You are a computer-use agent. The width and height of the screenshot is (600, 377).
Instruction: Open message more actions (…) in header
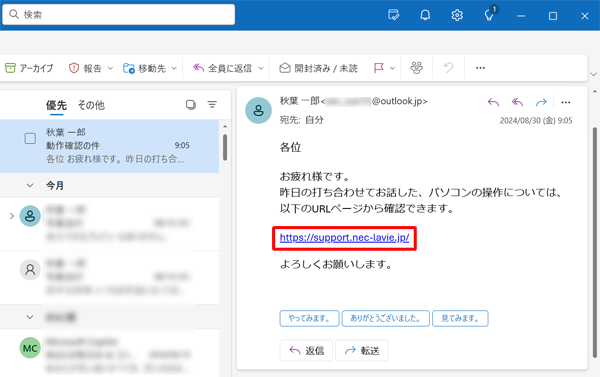point(566,102)
